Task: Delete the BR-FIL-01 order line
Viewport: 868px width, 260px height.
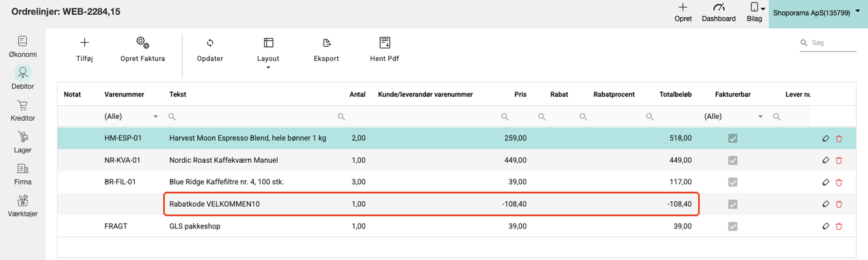Action: 839,182
